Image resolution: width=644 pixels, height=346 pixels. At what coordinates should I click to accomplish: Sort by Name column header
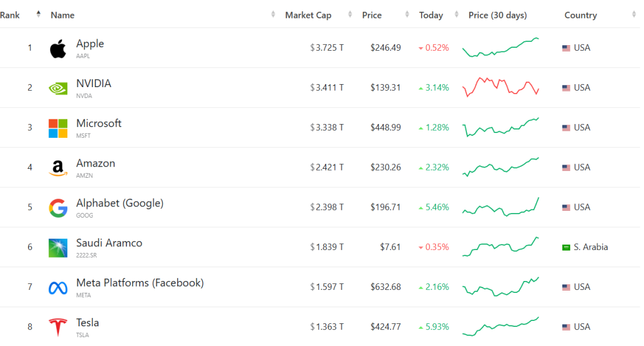coord(63,16)
